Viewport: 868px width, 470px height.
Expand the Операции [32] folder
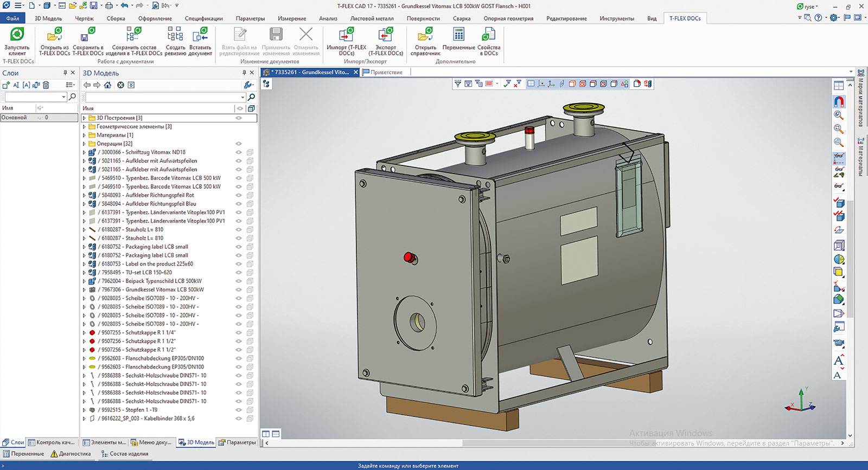click(x=85, y=144)
